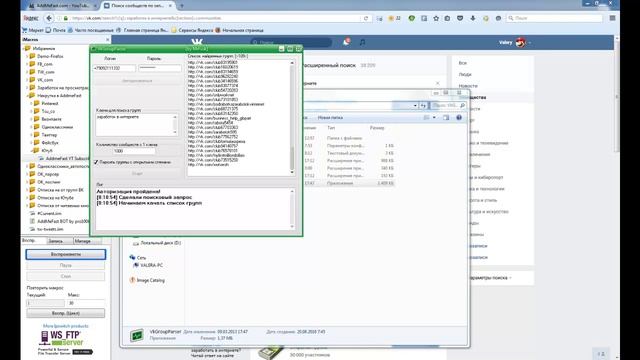This screenshot has height=360, width=640.
Task: Click the Max loop count field in iMacros
Action: point(86,303)
